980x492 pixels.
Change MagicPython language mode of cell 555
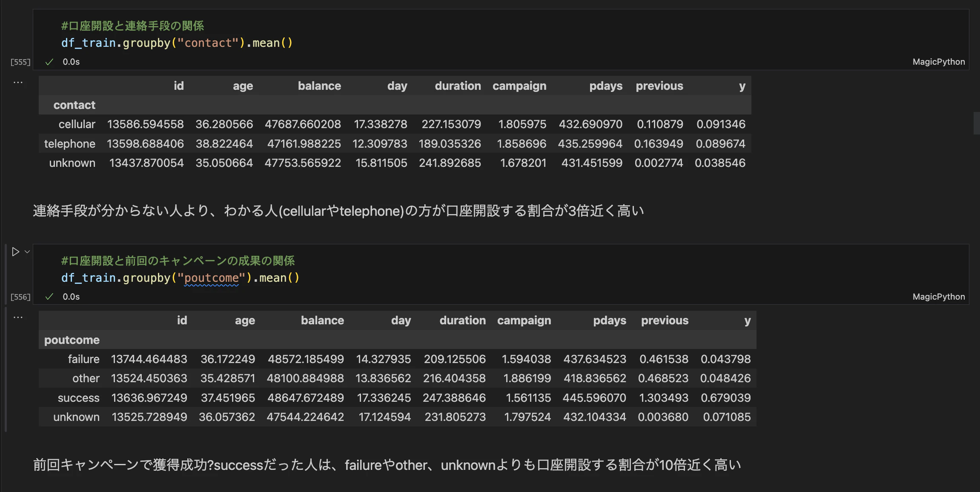click(939, 62)
